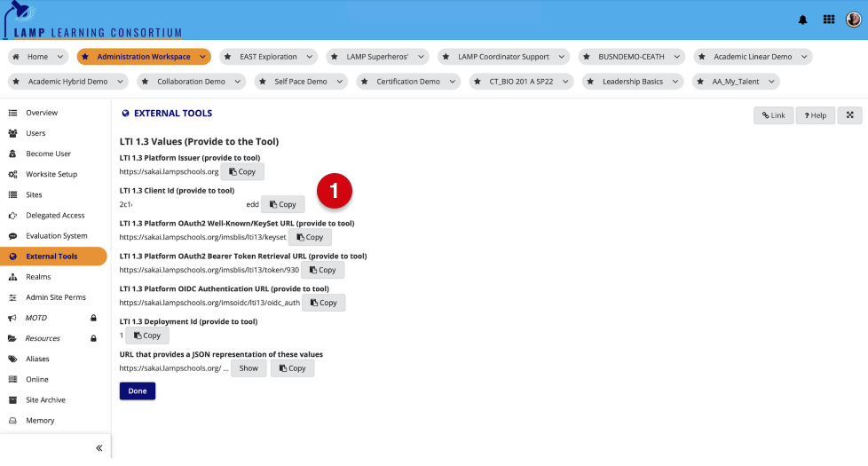Screen dimensions: 868x466
Task: Click the Evaluation System speech bubble icon
Action: click(x=12, y=236)
